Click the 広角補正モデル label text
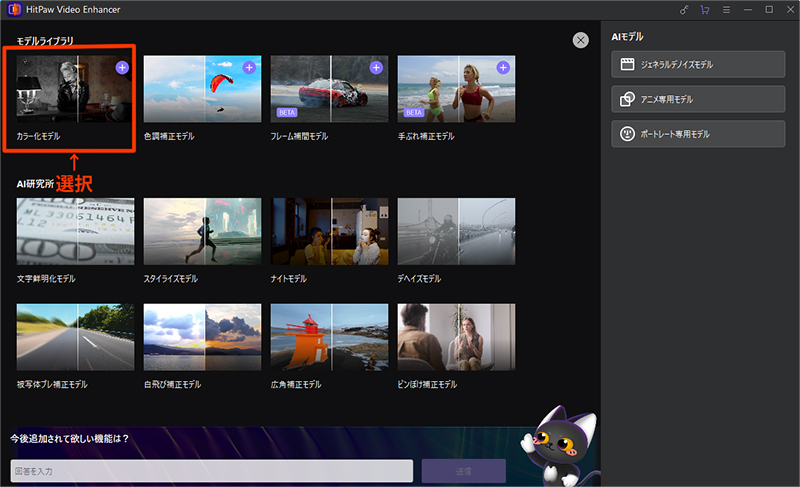 pos(296,385)
